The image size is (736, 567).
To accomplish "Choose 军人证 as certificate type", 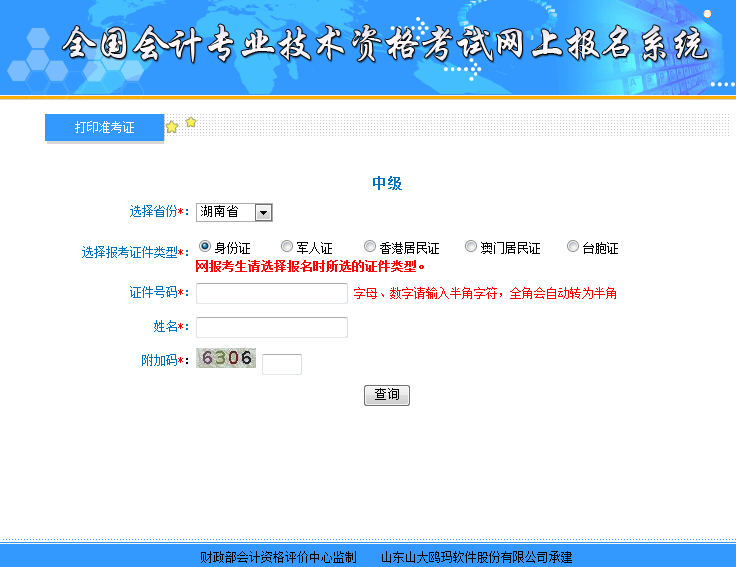I will click(x=287, y=246).
